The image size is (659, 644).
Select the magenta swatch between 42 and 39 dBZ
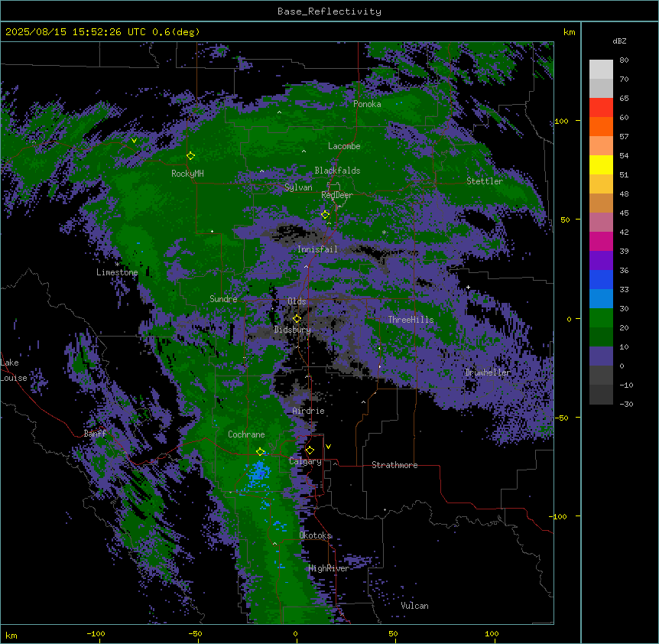(601, 242)
